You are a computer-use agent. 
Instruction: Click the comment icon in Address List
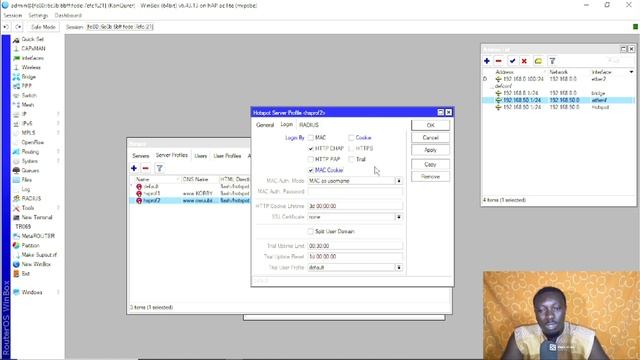[x=538, y=61]
